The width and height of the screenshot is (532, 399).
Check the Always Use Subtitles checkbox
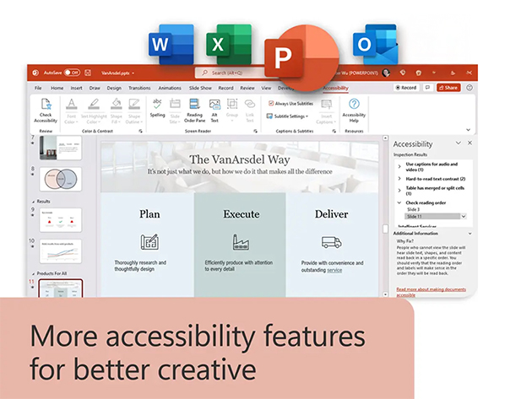(x=271, y=103)
